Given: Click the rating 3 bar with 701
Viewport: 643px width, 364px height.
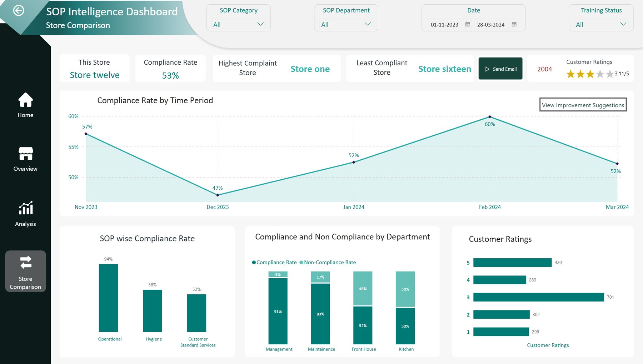Looking at the screenshot, I should 539,297.
